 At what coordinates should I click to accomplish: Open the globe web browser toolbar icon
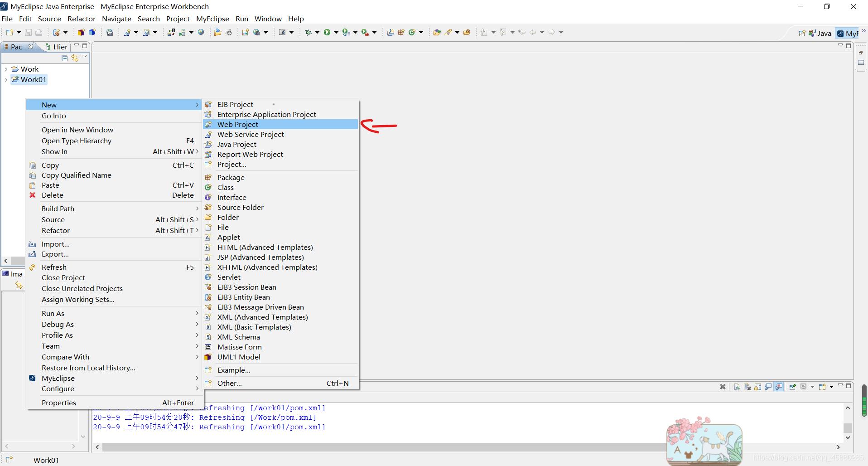pyautogui.click(x=201, y=32)
